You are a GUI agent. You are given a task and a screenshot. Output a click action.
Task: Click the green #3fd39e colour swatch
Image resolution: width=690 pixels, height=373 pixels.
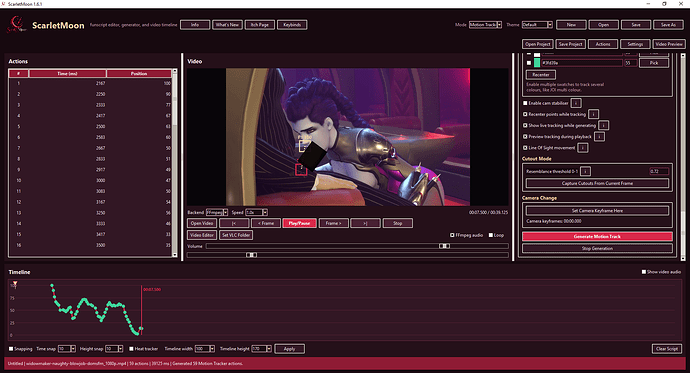(537, 63)
